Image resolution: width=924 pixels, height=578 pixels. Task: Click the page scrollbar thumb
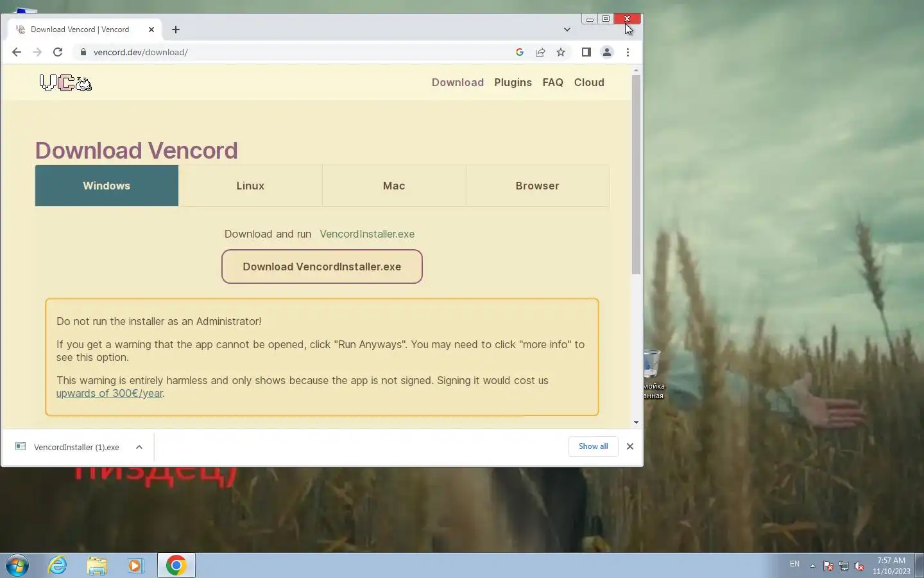[636, 175]
